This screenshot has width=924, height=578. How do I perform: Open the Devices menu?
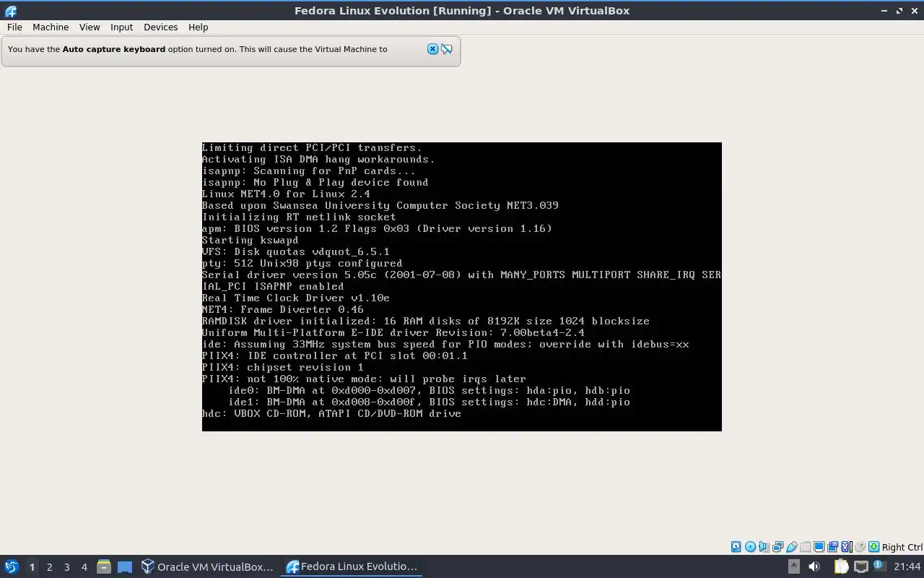pyautogui.click(x=160, y=27)
